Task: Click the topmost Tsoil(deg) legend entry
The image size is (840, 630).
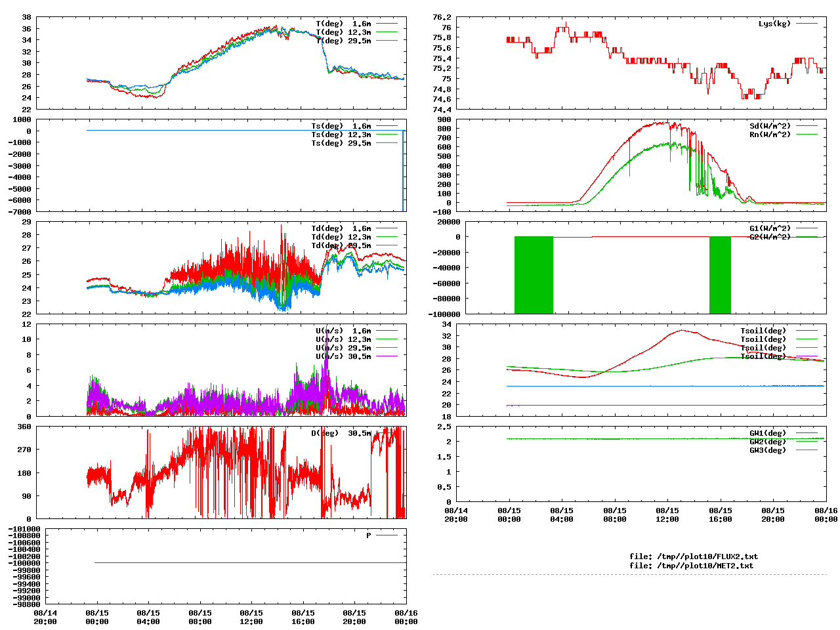Action: pyautogui.click(x=763, y=331)
